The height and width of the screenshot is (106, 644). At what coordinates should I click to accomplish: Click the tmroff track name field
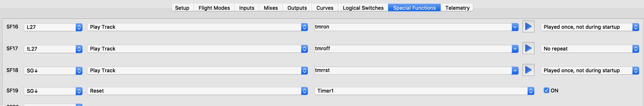point(413,49)
